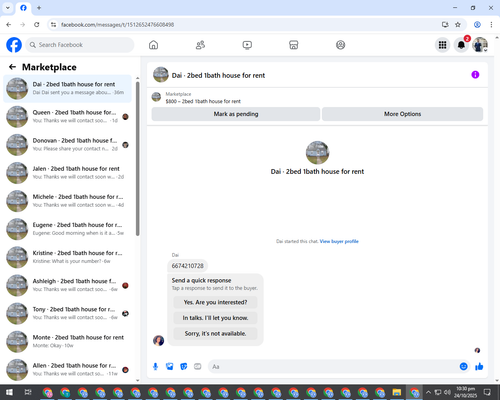
Task: Click the site information icon in address bar
Action: click(53, 25)
